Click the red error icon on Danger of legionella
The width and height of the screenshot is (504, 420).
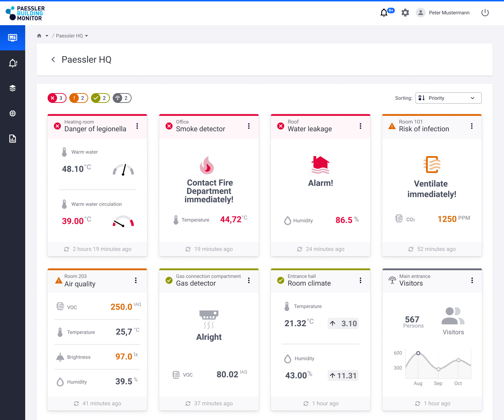(57, 126)
